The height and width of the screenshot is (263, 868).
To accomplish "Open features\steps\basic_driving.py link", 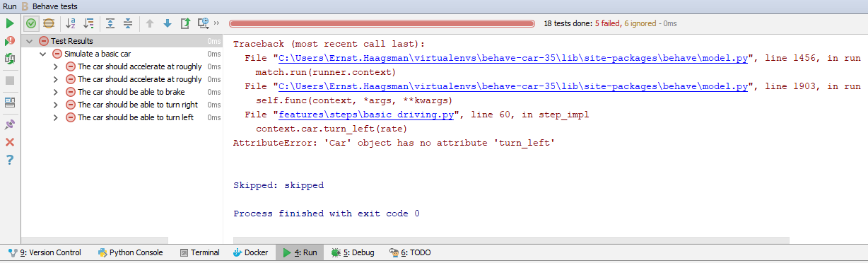I will (x=366, y=115).
